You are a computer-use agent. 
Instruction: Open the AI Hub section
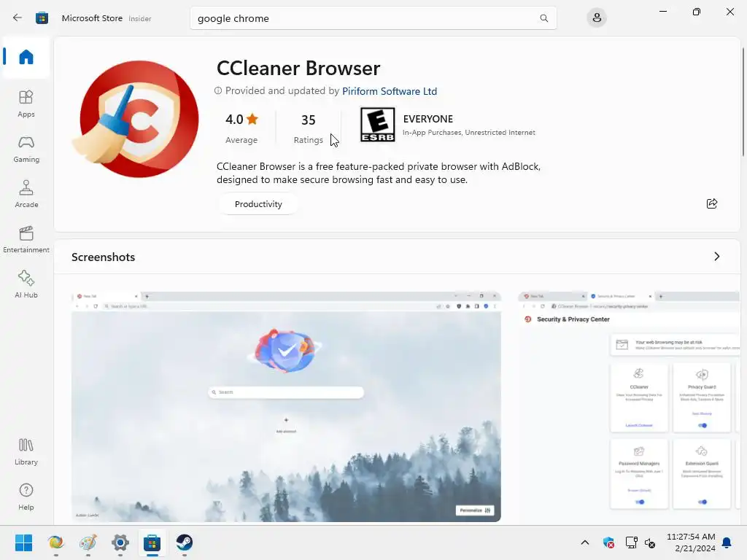pos(26,285)
